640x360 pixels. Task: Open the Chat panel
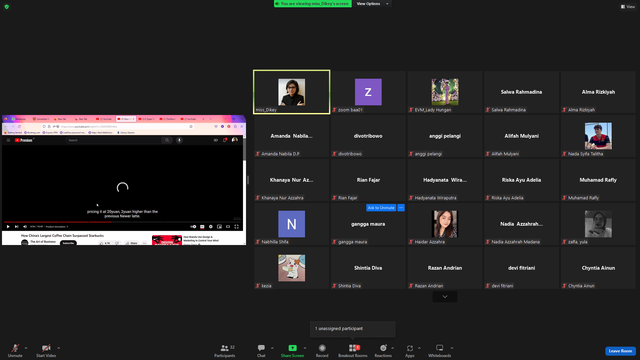point(261,350)
